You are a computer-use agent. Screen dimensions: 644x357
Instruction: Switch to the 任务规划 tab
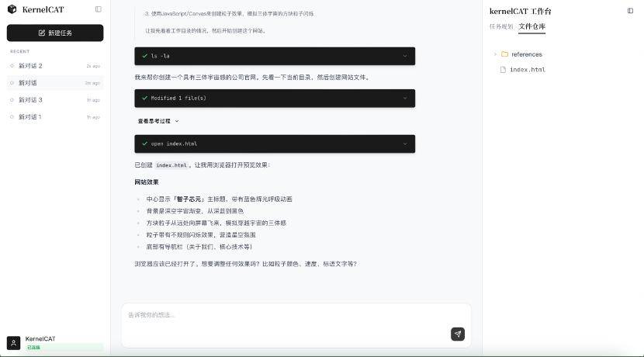pos(501,26)
